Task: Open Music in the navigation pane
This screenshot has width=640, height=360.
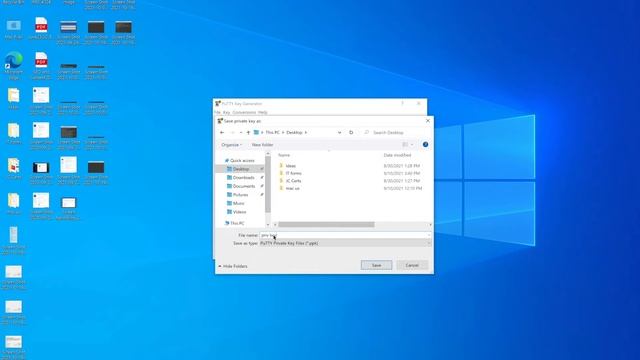Action: (x=238, y=203)
